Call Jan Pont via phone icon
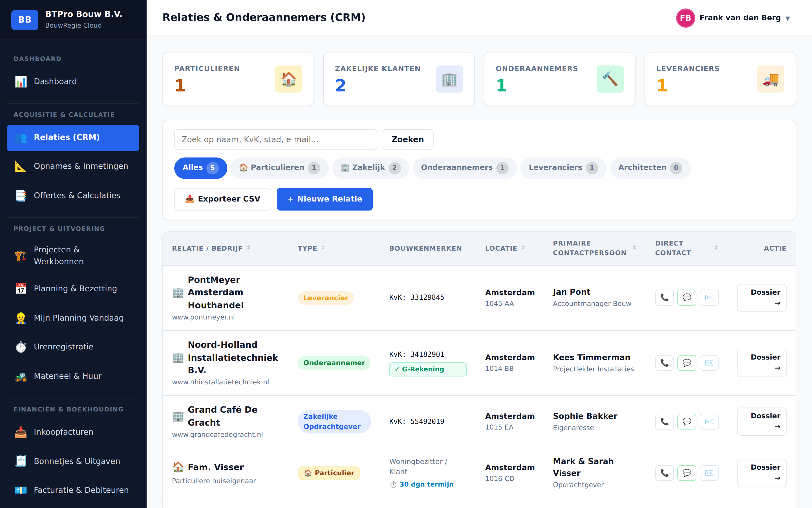Viewport: 812px width, 508px height. click(x=664, y=298)
